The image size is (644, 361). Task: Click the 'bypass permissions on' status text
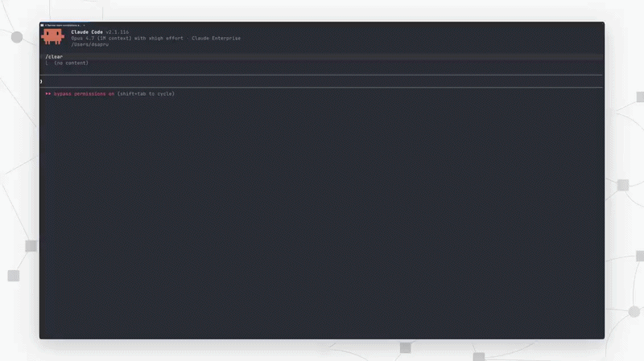tap(85, 94)
